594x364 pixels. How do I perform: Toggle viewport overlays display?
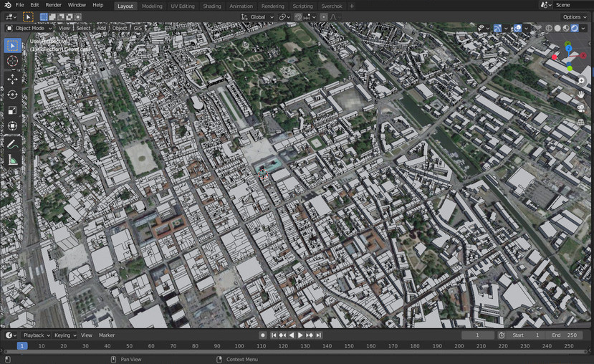(517, 29)
